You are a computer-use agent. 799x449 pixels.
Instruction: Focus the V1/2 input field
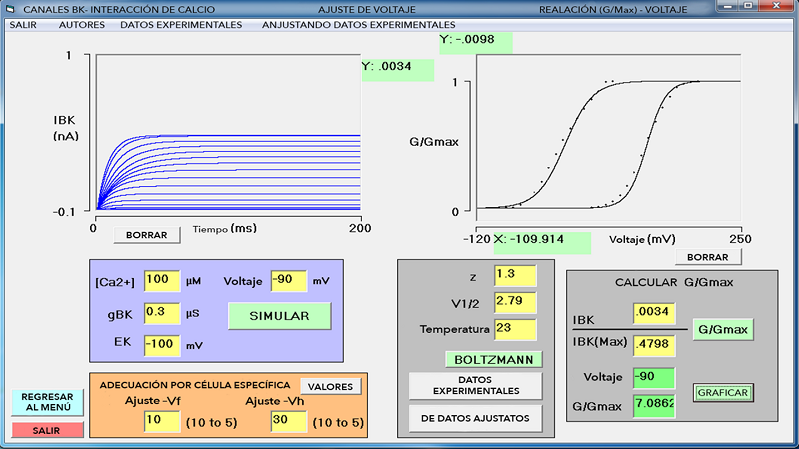515,301
